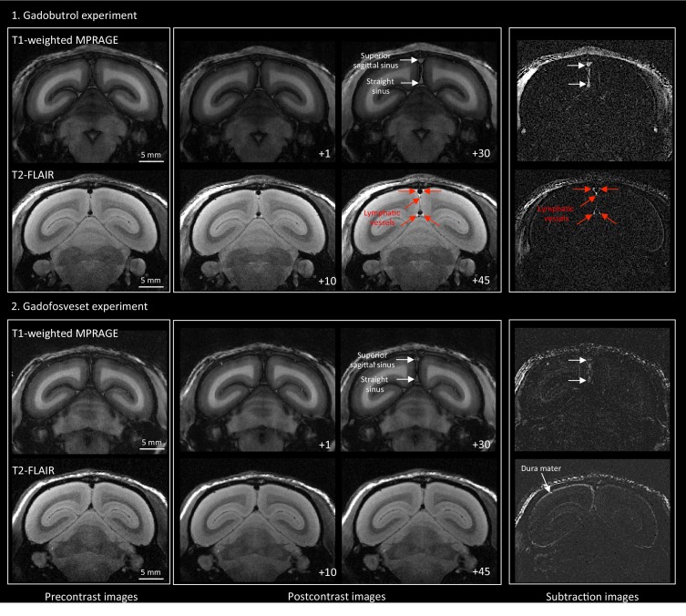Select the Gadofosveset +10 T2-FLAIR image
The height and width of the screenshot is (616, 686).
click(x=258, y=520)
